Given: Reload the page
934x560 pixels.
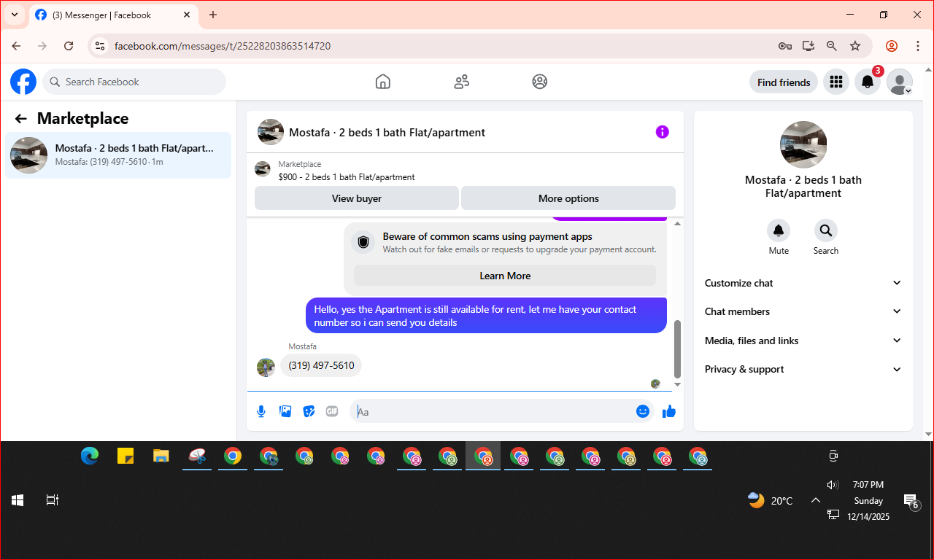Looking at the screenshot, I should (69, 46).
